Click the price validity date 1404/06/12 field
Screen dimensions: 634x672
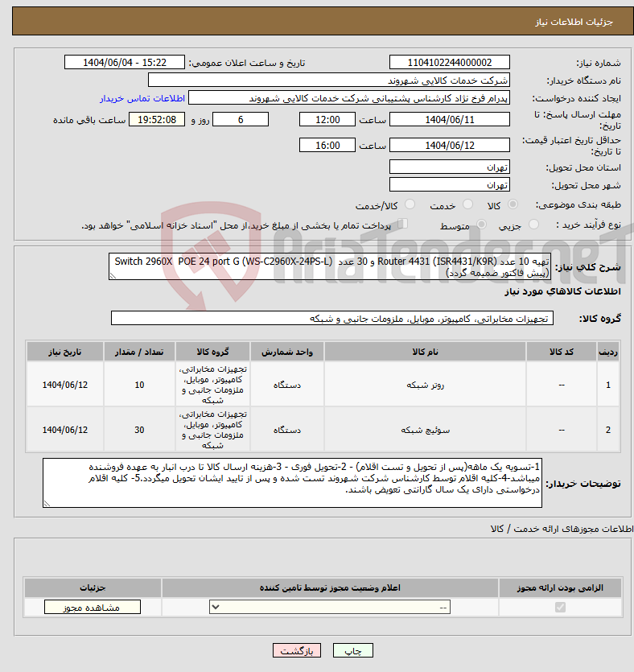tap(450, 145)
